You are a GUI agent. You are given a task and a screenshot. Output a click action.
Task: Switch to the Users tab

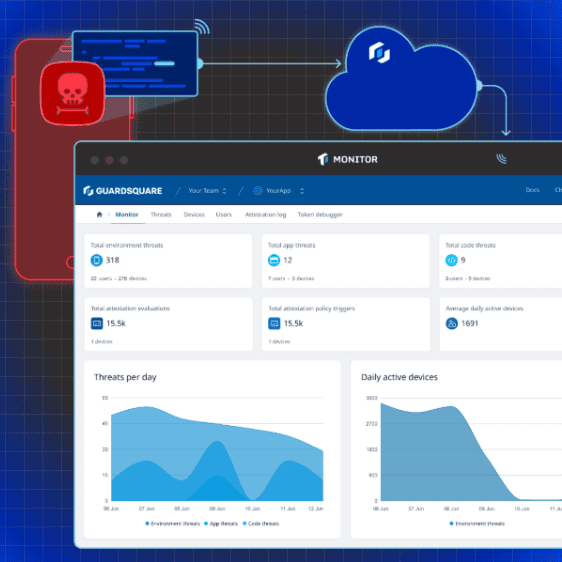pos(224,214)
